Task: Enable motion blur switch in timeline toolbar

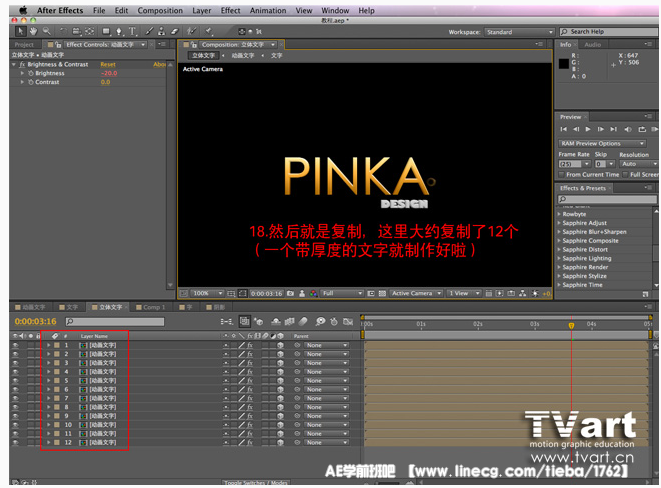Action: pyautogui.click(x=303, y=322)
